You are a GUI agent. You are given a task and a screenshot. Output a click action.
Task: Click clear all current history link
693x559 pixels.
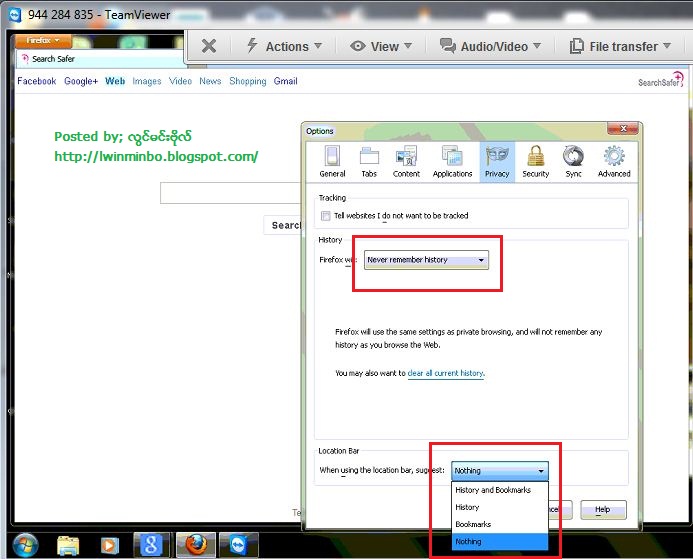446,373
